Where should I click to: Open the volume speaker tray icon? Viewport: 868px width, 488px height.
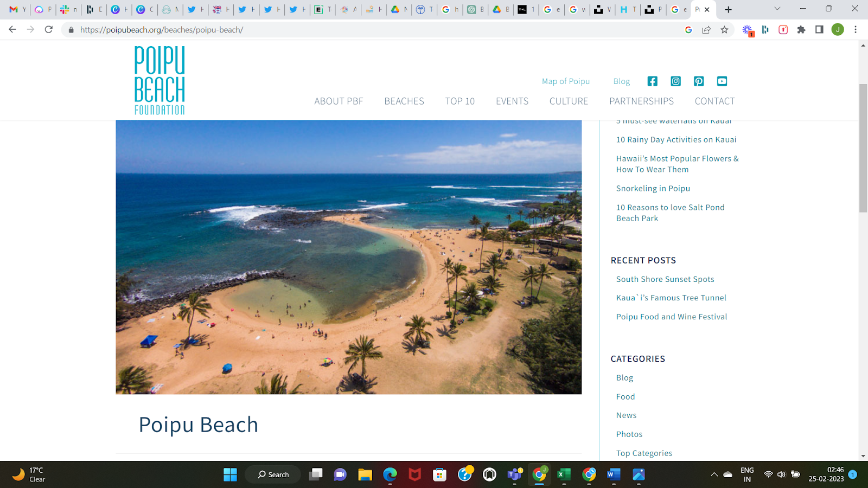781,475
